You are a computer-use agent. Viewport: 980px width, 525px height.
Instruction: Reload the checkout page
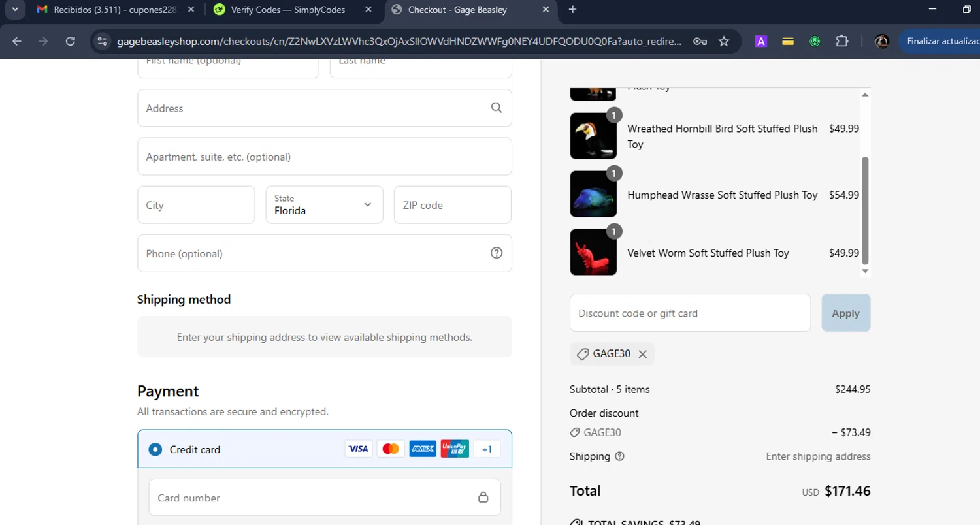(x=71, y=41)
